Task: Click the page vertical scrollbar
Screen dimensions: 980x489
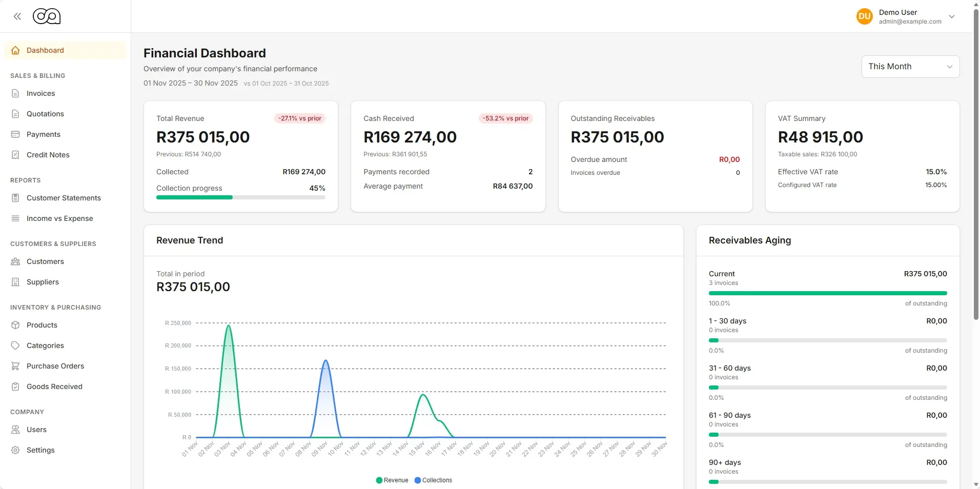Action: pyautogui.click(x=976, y=164)
